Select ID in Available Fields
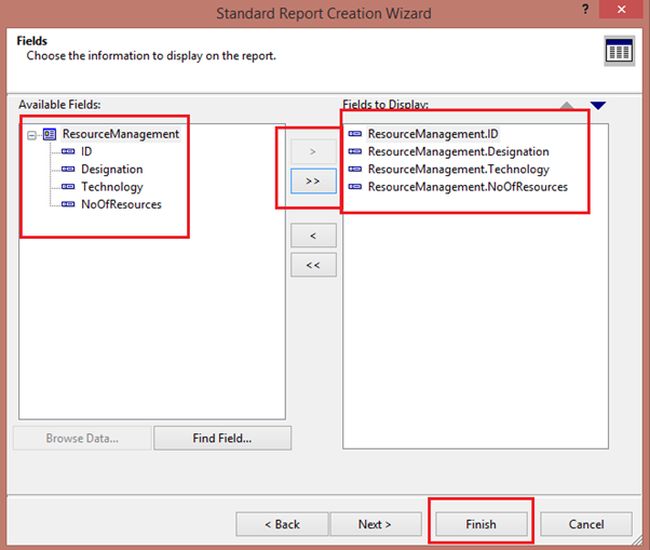The image size is (650, 550). (86, 152)
